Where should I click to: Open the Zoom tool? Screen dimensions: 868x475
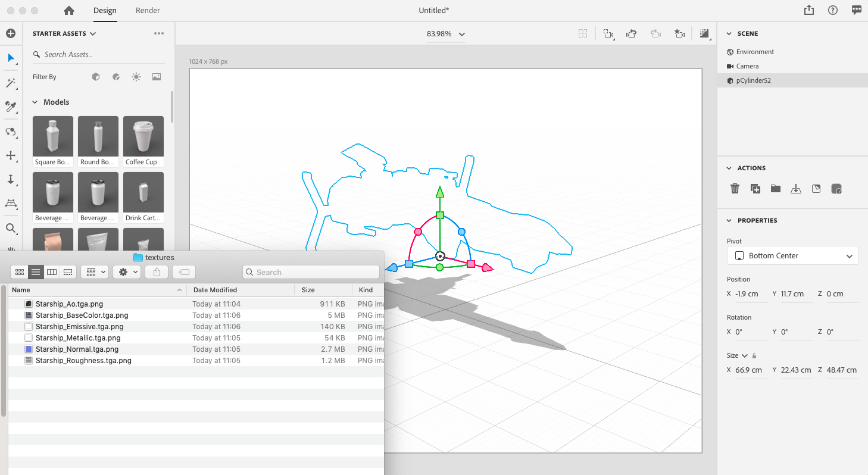pos(11,229)
